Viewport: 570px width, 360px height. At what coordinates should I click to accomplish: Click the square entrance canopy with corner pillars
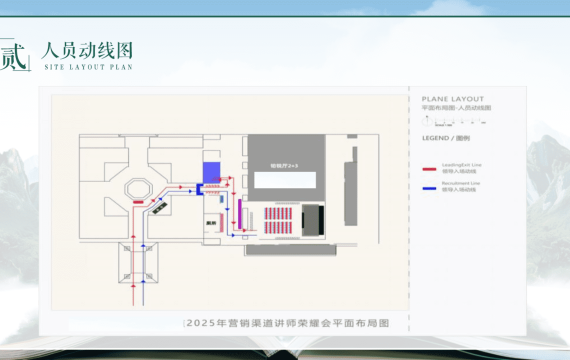tap(138, 263)
